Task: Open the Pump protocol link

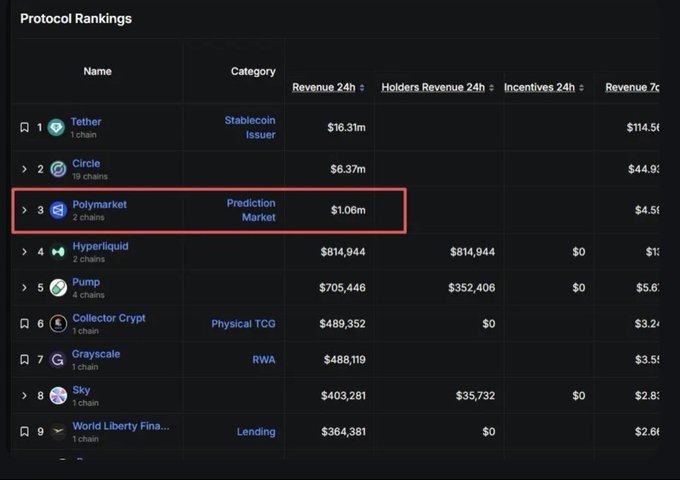Action: (86, 282)
